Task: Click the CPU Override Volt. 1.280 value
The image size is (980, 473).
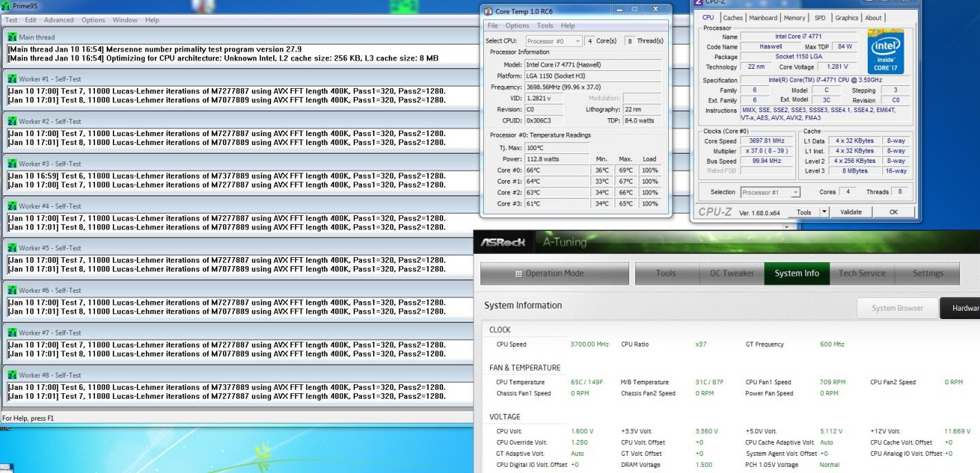Action: pyautogui.click(x=580, y=442)
